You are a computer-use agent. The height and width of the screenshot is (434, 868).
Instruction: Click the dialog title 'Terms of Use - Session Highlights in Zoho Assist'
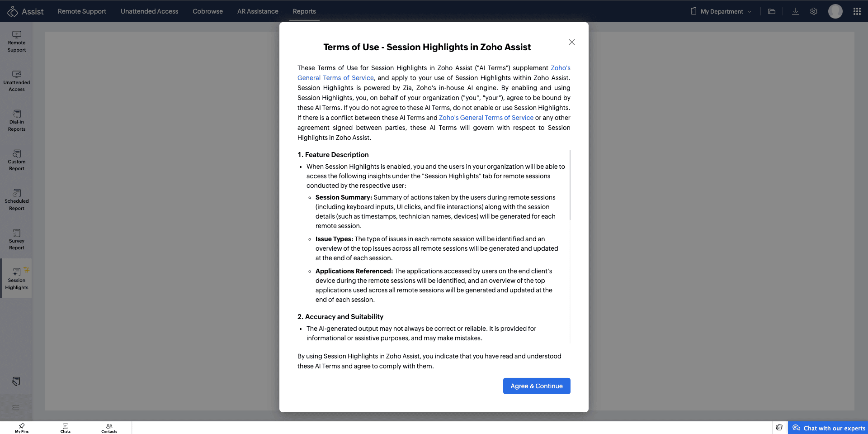point(427,47)
